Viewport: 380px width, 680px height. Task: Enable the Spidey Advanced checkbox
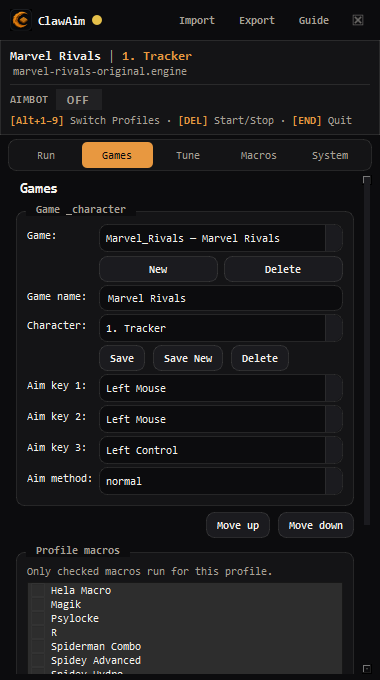pyautogui.click(x=38, y=660)
